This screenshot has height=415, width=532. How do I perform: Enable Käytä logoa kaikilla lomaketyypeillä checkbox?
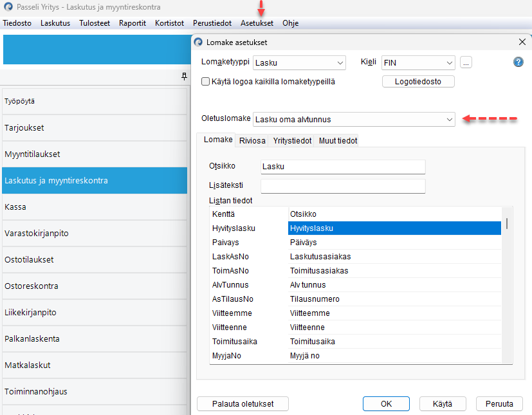coord(206,82)
